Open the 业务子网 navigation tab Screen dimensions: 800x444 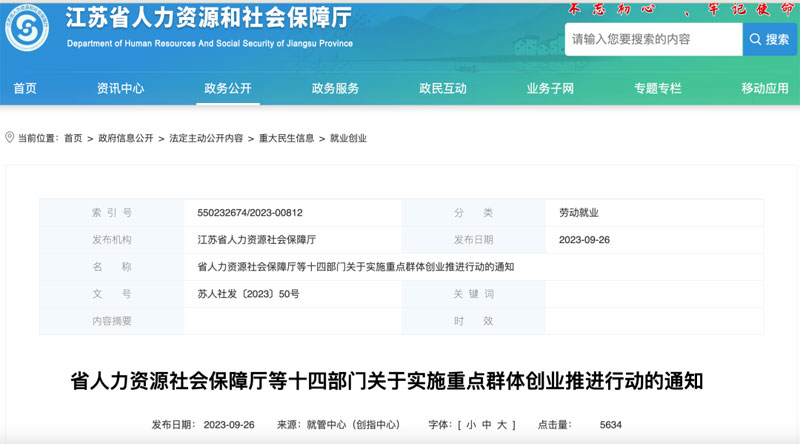click(550, 88)
